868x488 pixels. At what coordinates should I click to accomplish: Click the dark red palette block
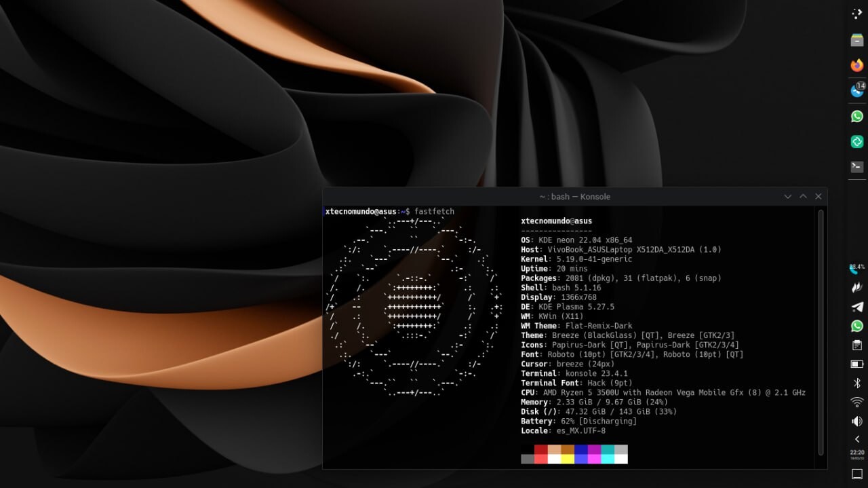click(540, 449)
